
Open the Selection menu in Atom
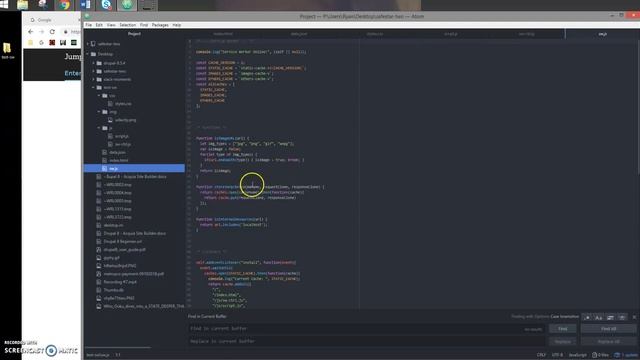point(128,25)
